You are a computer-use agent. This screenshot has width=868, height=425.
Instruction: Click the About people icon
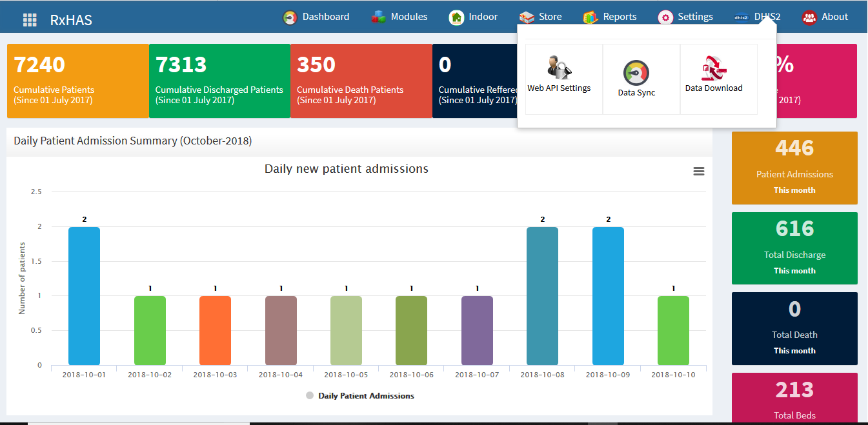pyautogui.click(x=809, y=17)
